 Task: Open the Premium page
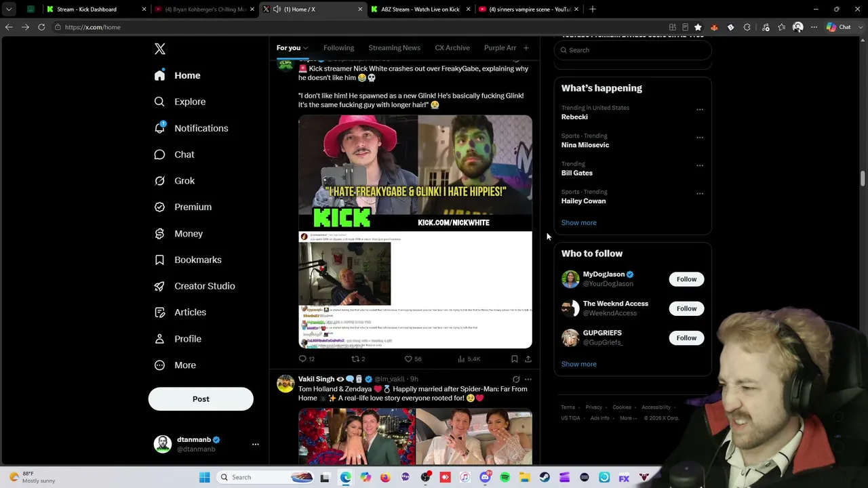[183, 207]
